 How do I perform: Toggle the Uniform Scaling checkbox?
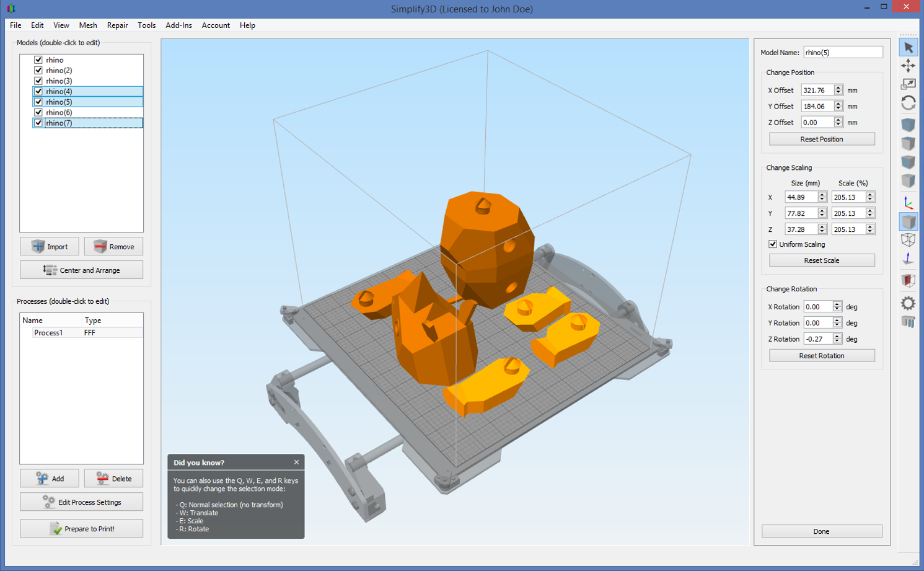773,244
